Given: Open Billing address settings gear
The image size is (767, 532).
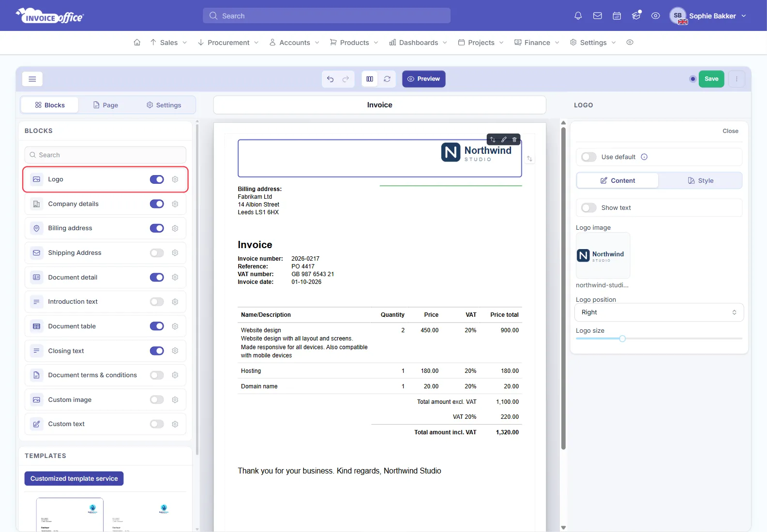Looking at the screenshot, I should [175, 228].
